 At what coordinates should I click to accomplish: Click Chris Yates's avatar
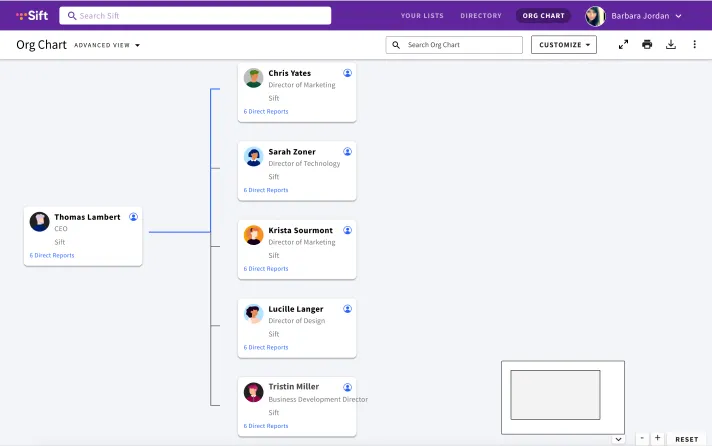tap(253, 78)
